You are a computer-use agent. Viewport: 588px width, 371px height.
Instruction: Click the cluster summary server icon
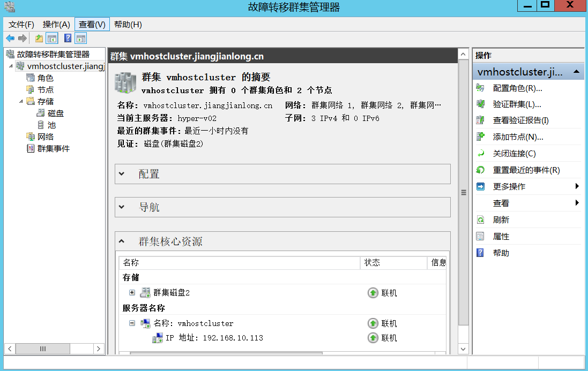coord(125,83)
